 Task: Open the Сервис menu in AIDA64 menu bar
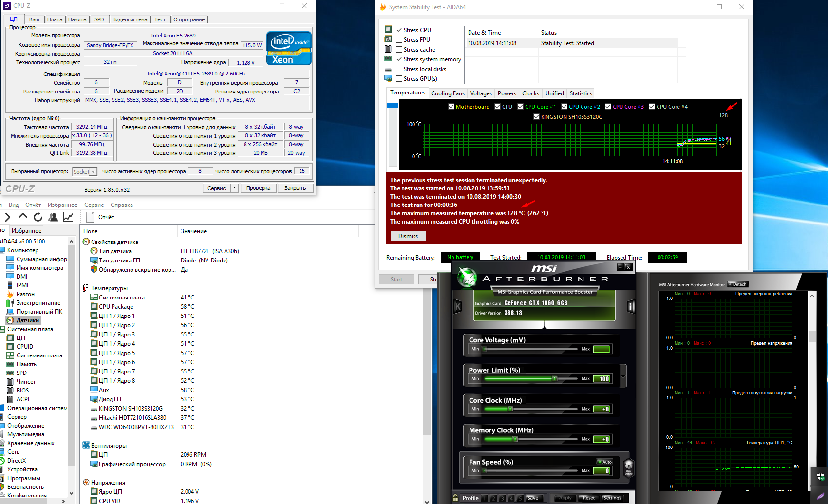pos(94,205)
